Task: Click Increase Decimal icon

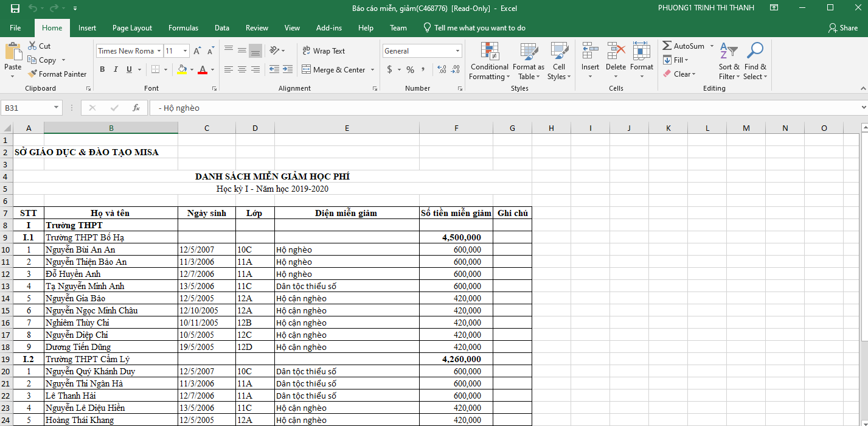Action: [x=442, y=70]
